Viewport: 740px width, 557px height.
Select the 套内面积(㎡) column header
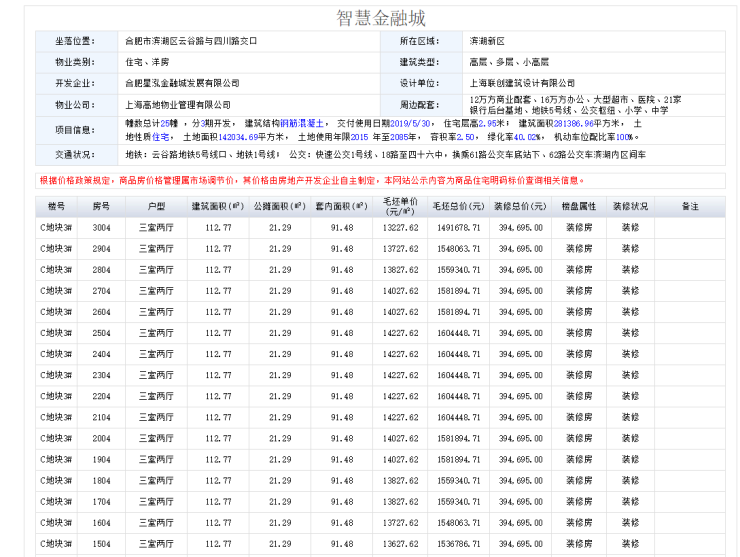click(342, 206)
